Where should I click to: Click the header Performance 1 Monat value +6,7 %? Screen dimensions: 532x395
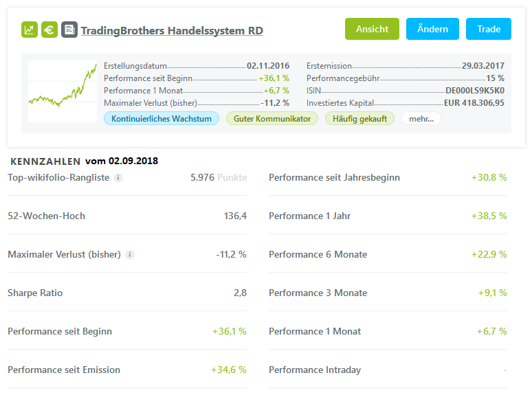point(276,91)
